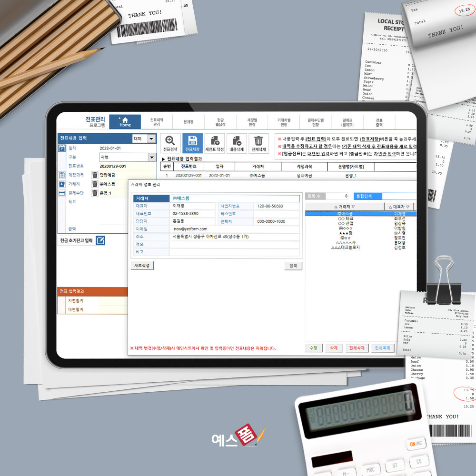
Task: Open the 현금 출납장 tab
Action: click(220, 122)
